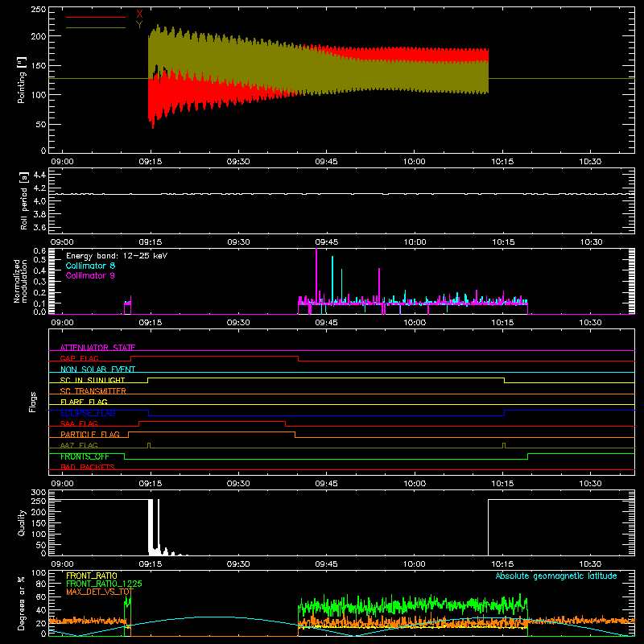Click the 250 tick on Pointing axis
The image size is (644, 644).
point(38,10)
